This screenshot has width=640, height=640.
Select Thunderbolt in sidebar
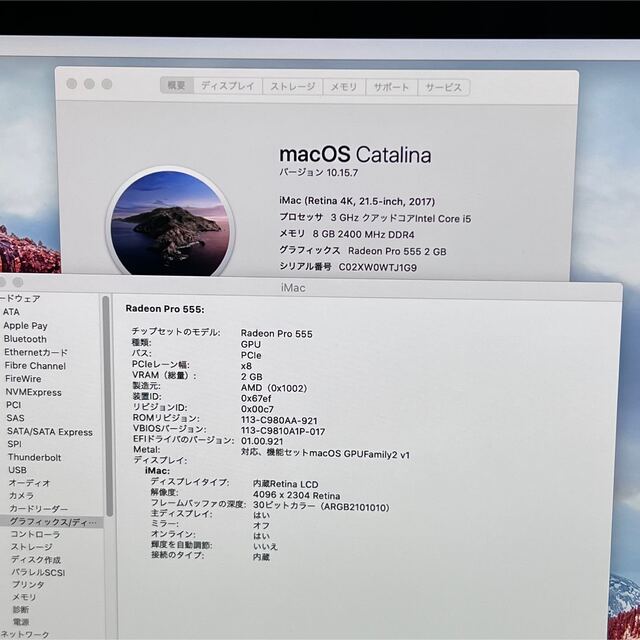(34, 457)
